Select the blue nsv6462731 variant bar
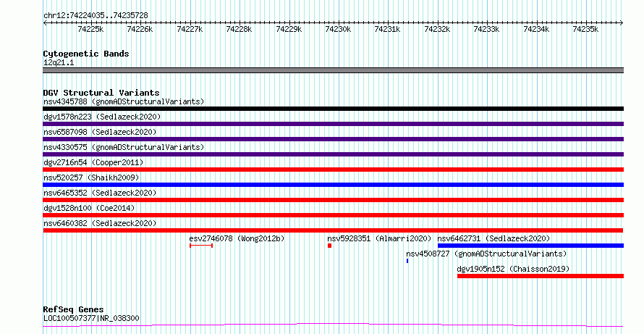Image resolution: width=644 pixels, height=334 pixels. click(x=530, y=246)
